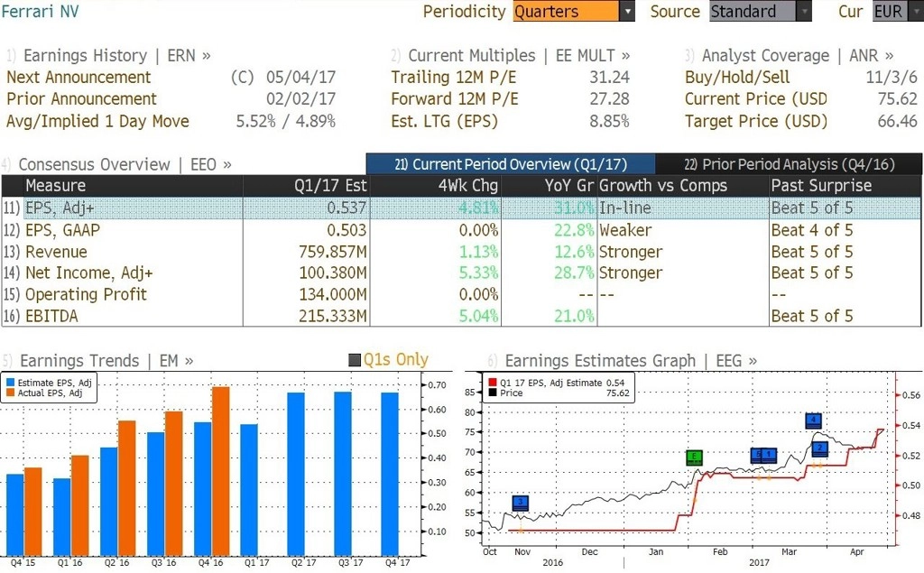The width and height of the screenshot is (924, 573).
Task: Click the Next Announcement date 05/04/17
Action: 300,78
